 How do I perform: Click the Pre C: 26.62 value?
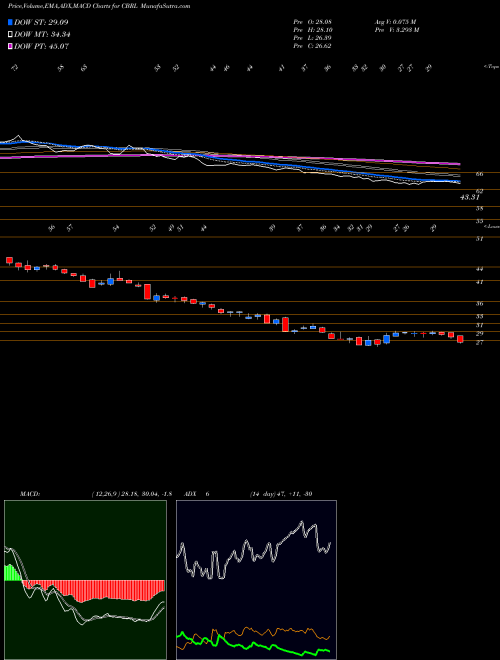click(x=312, y=46)
